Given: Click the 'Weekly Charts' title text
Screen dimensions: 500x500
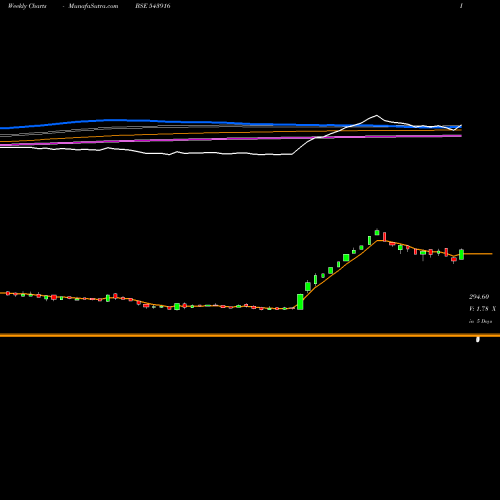Looking at the screenshot, I should 27,6.
